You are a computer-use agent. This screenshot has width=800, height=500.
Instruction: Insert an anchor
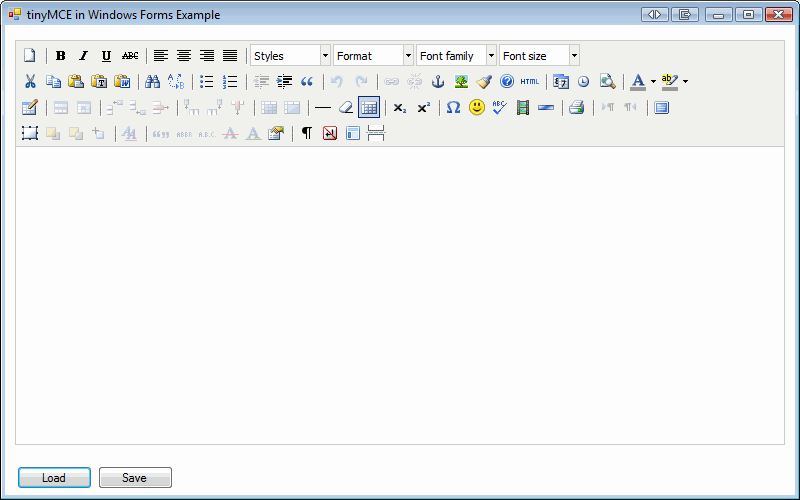pyautogui.click(x=438, y=81)
